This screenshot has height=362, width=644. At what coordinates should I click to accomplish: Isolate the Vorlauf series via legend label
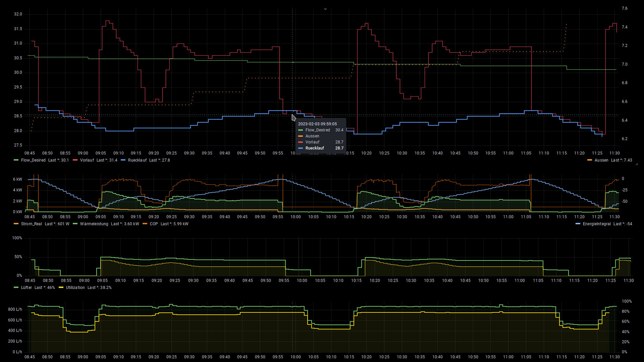[x=87, y=160]
